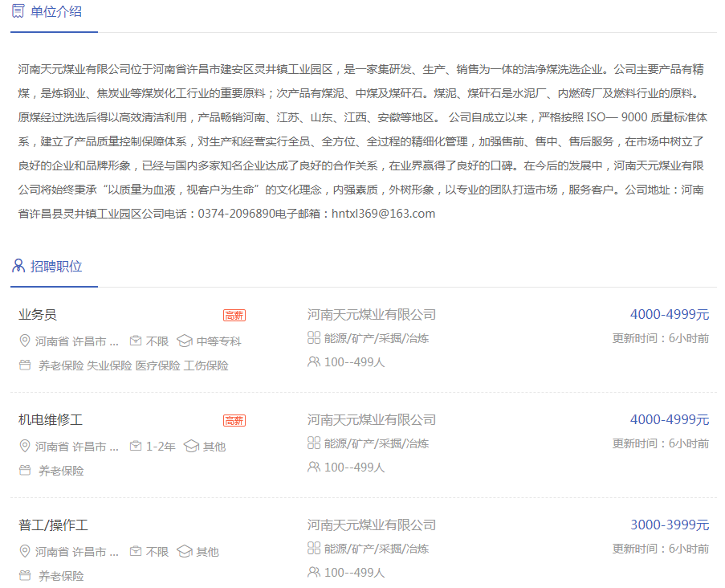Click industry grid icon in 普工/操作工 row
This screenshot has height=588, width=725.
[313, 548]
